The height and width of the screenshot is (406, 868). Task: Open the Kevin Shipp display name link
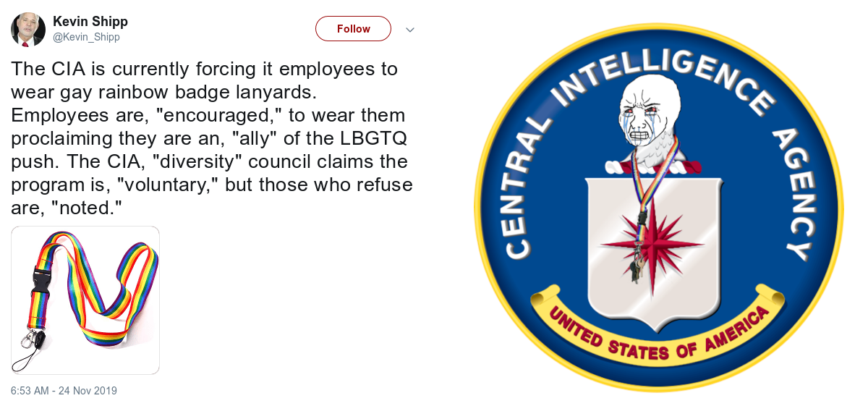[x=90, y=22]
